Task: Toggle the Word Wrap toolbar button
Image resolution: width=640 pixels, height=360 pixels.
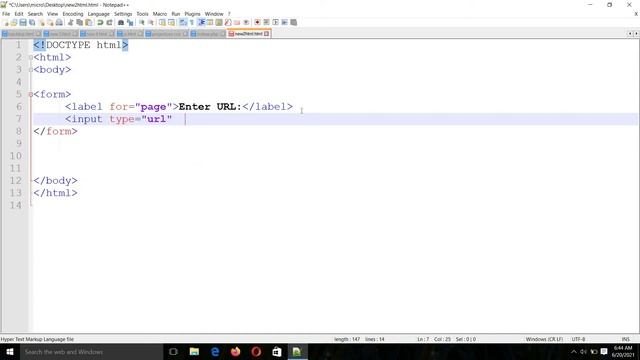Action: tap(183, 22)
